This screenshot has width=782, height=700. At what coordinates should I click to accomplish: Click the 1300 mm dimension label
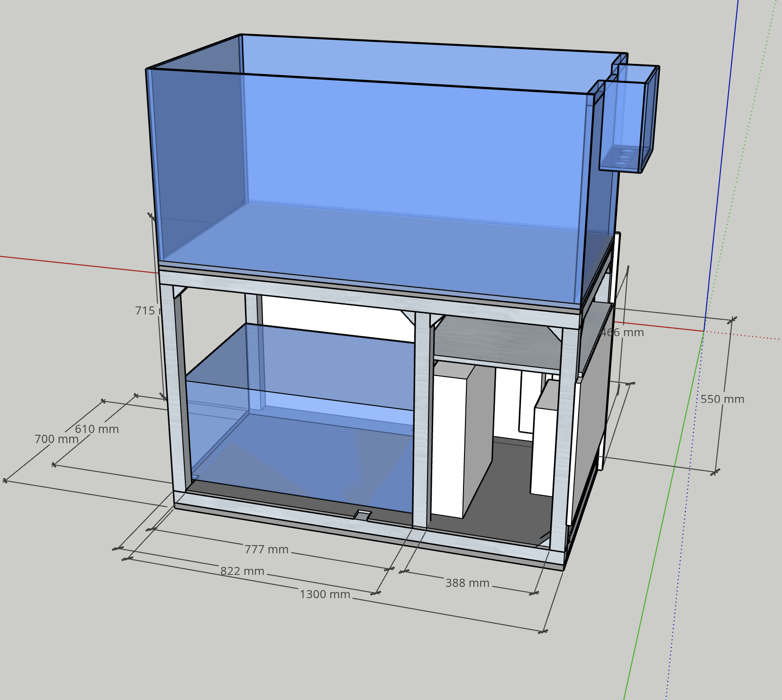tap(325, 594)
